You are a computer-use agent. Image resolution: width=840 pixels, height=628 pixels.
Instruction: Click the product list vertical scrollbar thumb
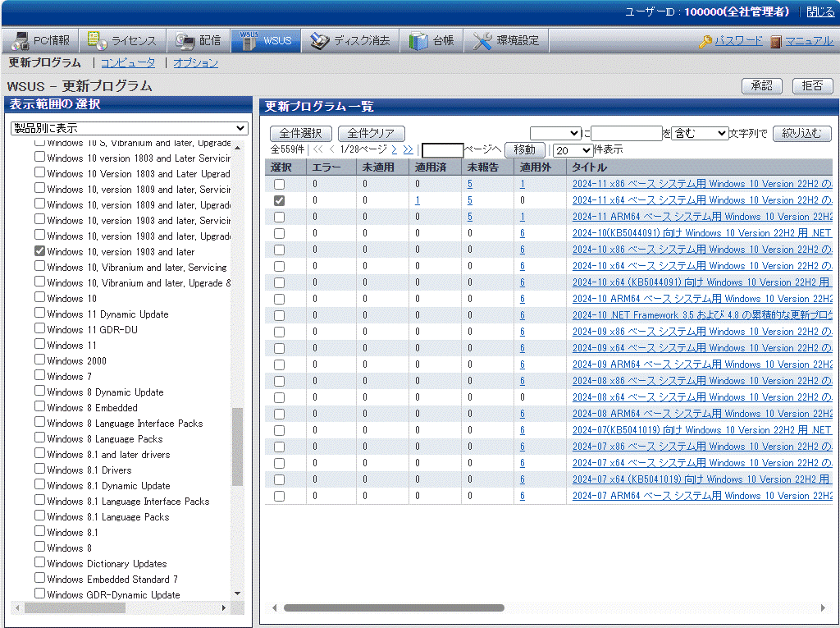point(237,447)
